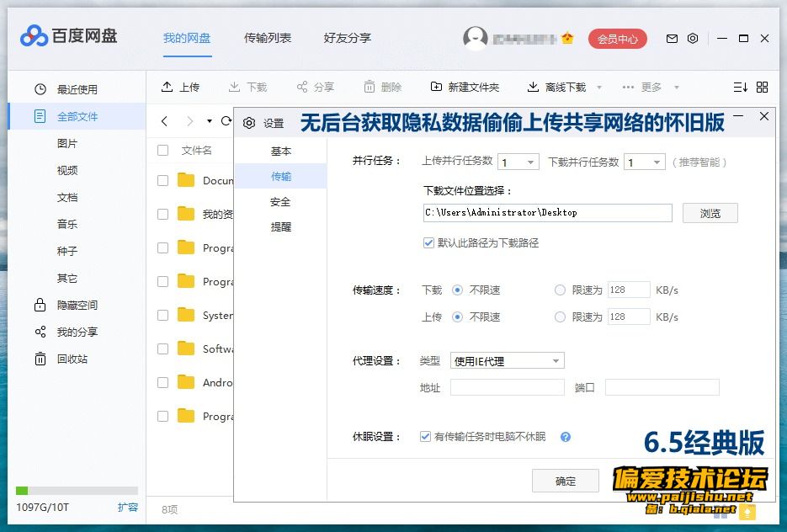The height and width of the screenshot is (532, 787).
Task: Click the share toolbar icon
Action: [301, 87]
